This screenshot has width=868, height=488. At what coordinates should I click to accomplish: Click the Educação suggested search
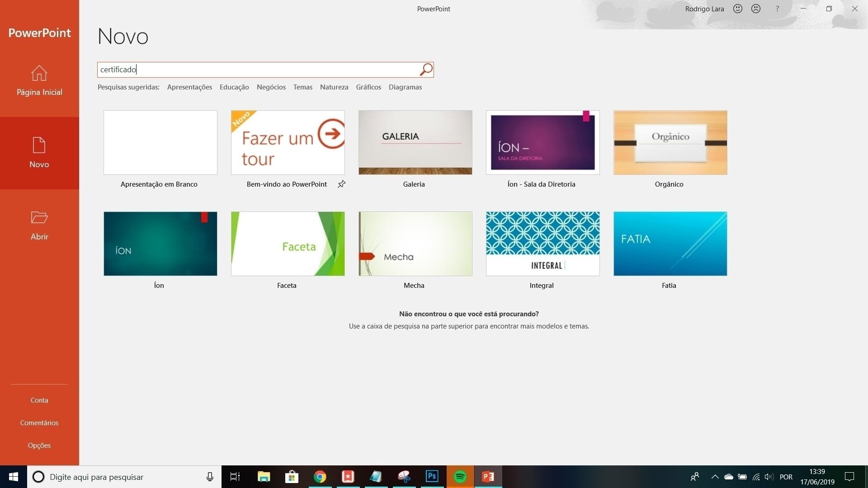tap(234, 87)
